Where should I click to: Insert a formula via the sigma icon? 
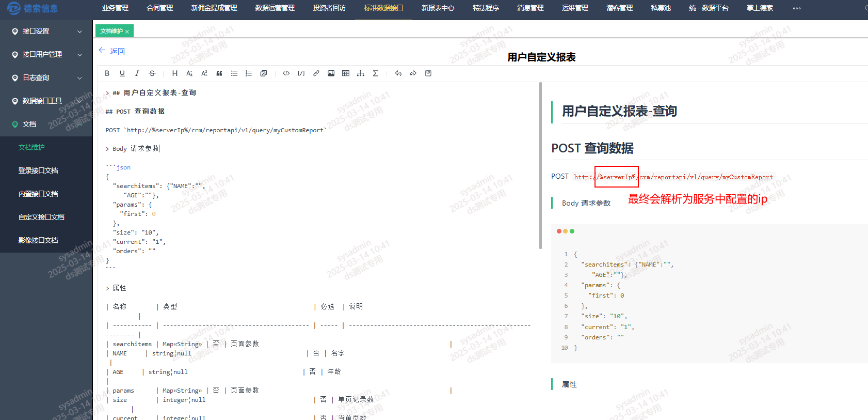coord(376,73)
